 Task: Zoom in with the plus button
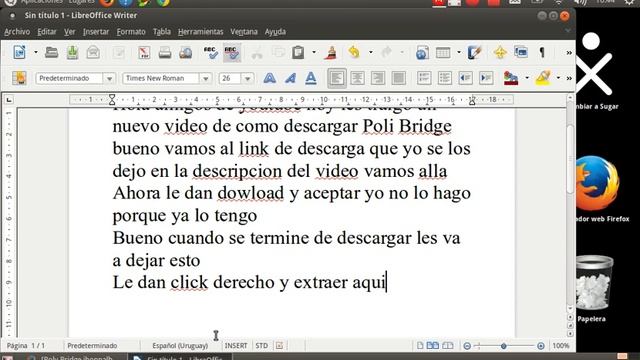[540, 346]
